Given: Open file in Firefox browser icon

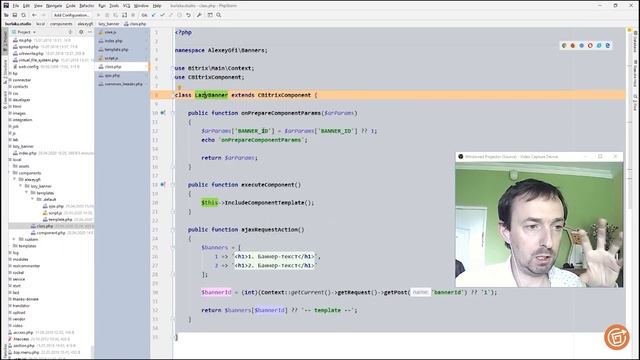Looking at the screenshot, I should coord(573,45).
